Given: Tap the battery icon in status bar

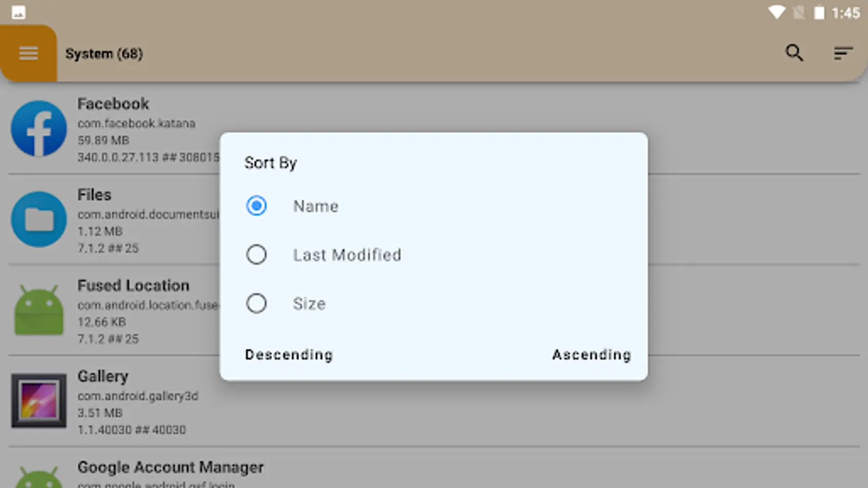Looking at the screenshot, I should pyautogui.click(x=819, y=12).
